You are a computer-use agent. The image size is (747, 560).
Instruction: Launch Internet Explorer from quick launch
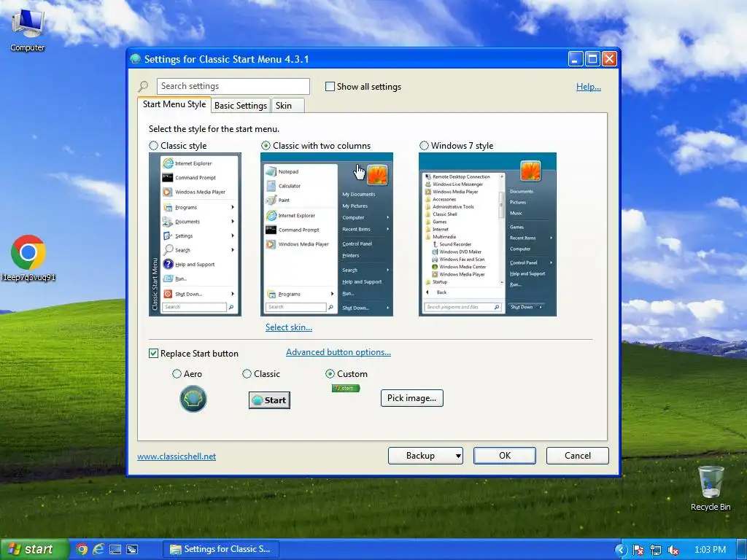click(98, 549)
